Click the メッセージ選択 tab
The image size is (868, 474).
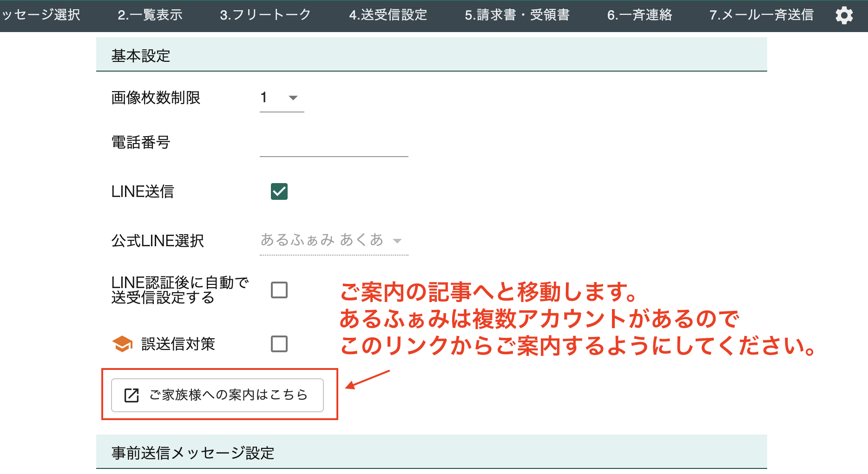(41, 15)
